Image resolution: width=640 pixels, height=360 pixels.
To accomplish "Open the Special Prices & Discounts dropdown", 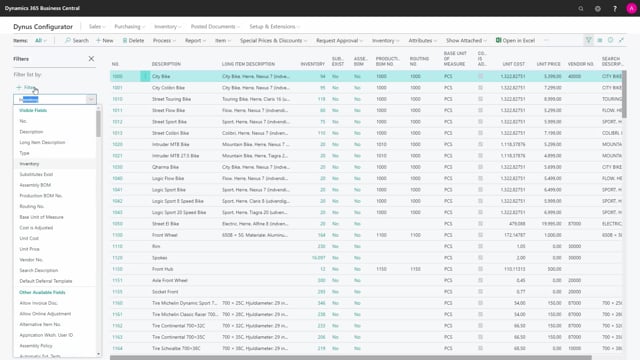I will [273, 40].
